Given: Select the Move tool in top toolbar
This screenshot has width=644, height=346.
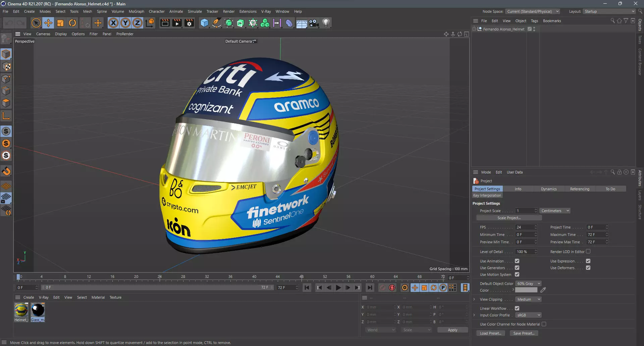Looking at the screenshot, I should tap(48, 23).
